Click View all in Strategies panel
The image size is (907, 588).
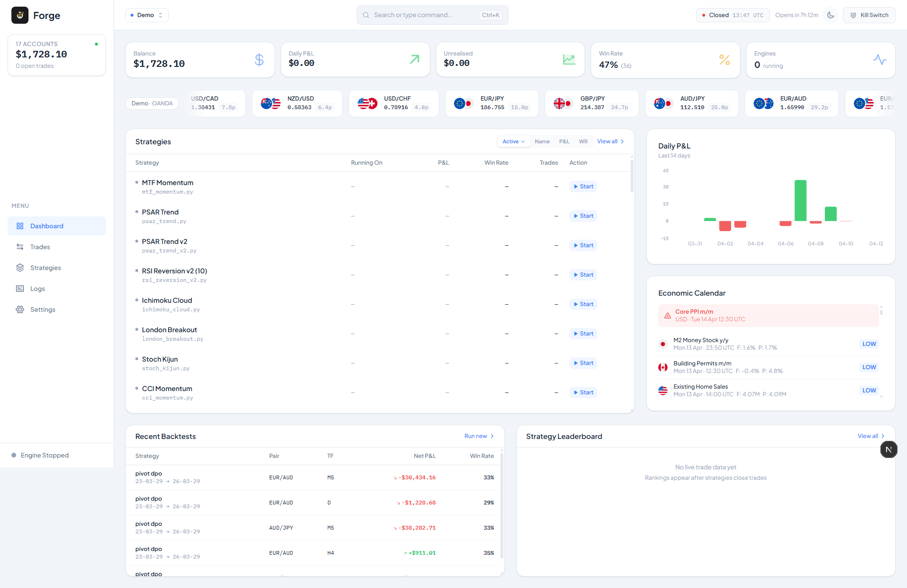pyautogui.click(x=610, y=141)
